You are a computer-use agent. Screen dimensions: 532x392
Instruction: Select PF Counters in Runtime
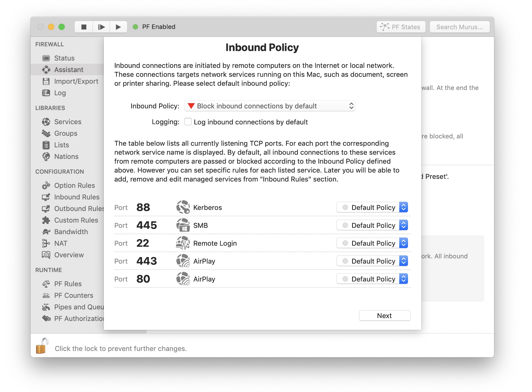(67, 296)
